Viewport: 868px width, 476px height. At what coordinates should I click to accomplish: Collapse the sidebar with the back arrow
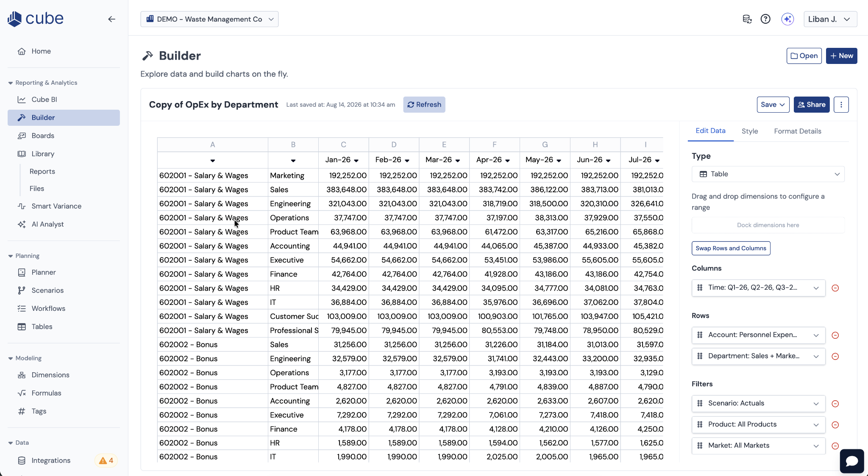click(x=111, y=19)
